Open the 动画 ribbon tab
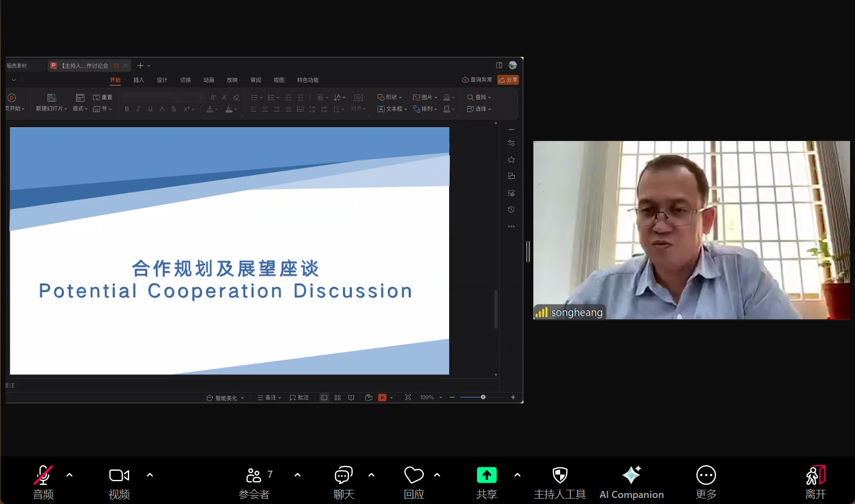The width and height of the screenshot is (855, 504). [209, 80]
